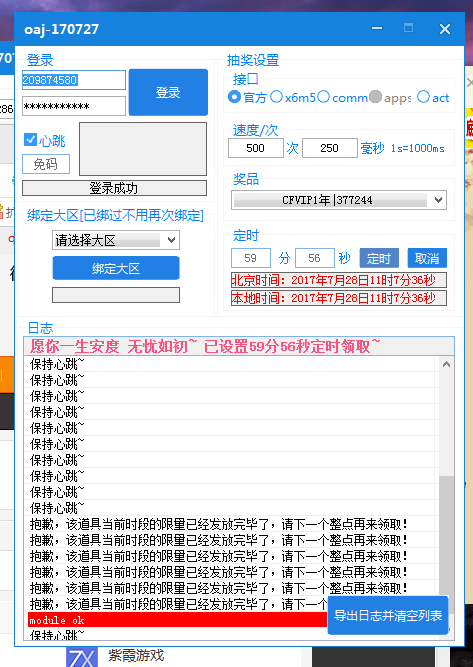Image resolution: width=473 pixels, height=667 pixels.
Task: Select the x6m5 interface radio option
Action: 276,97
